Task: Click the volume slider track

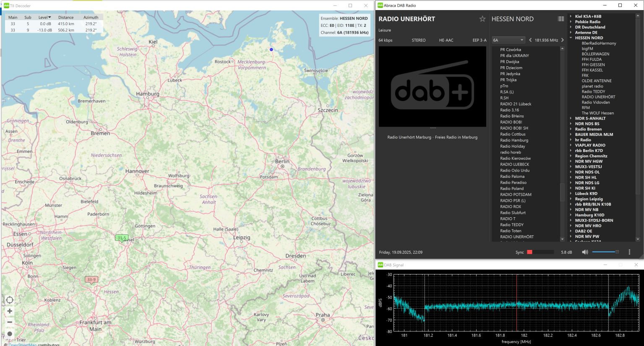Action: coord(604,252)
